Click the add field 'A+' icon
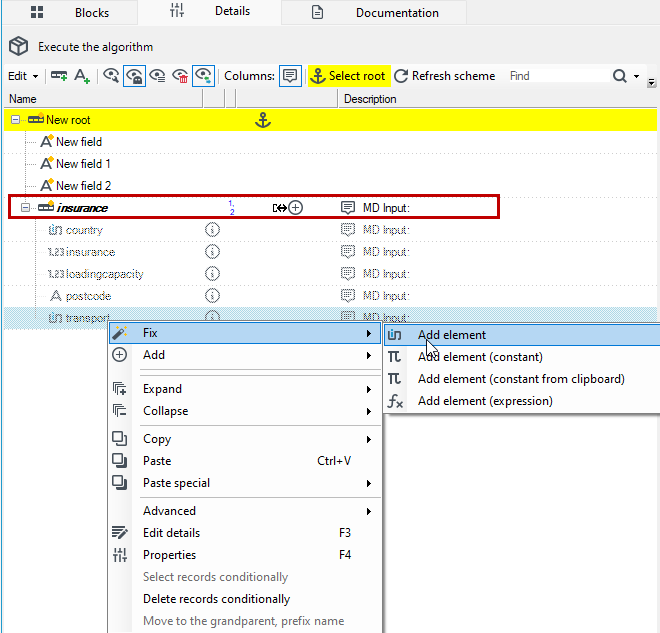660x633 pixels. coord(82,76)
